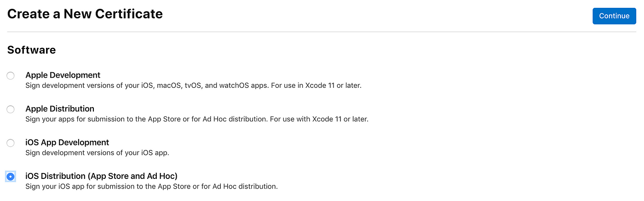Click 'watchOS apps' in the Apple Development description
This screenshot has width=644, height=201.
(x=242, y=86)
